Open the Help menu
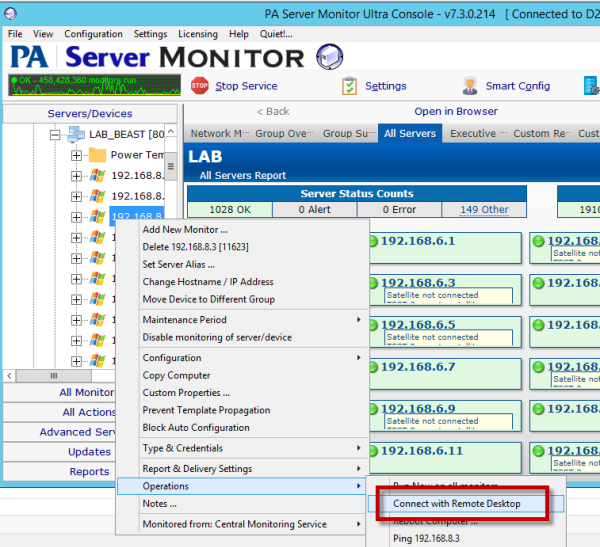The width and height of the screenshot is (600, 547). pyautogui.click(x=239, y=34)
